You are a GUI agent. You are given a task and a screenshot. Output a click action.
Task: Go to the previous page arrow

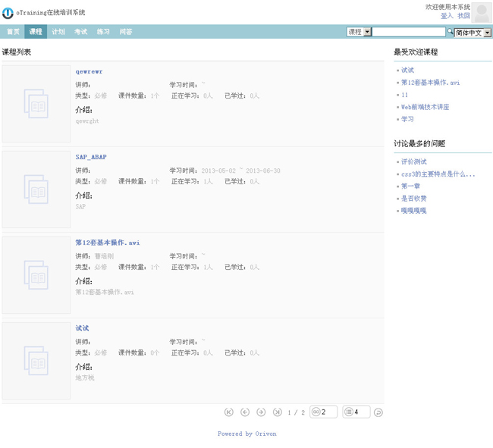point(245,412)
